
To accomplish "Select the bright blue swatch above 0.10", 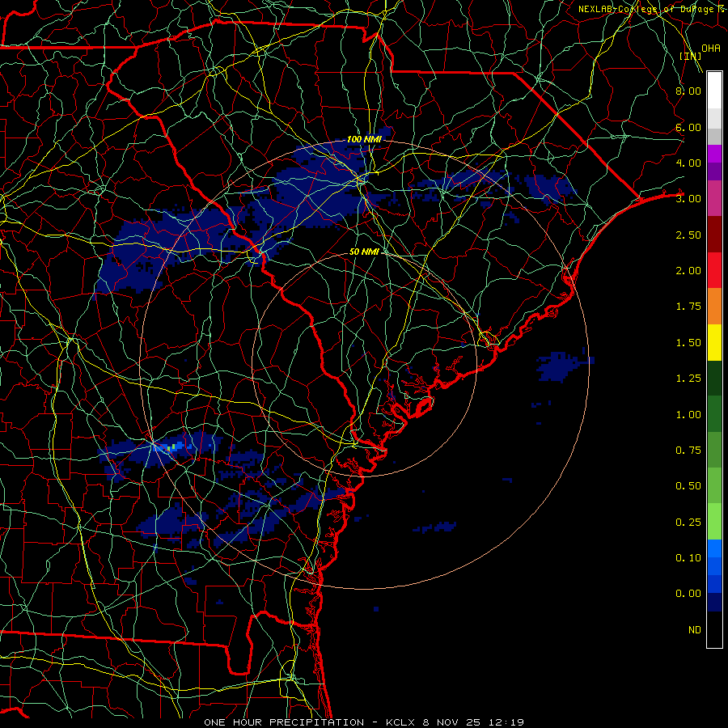I will tap(714, 548).
